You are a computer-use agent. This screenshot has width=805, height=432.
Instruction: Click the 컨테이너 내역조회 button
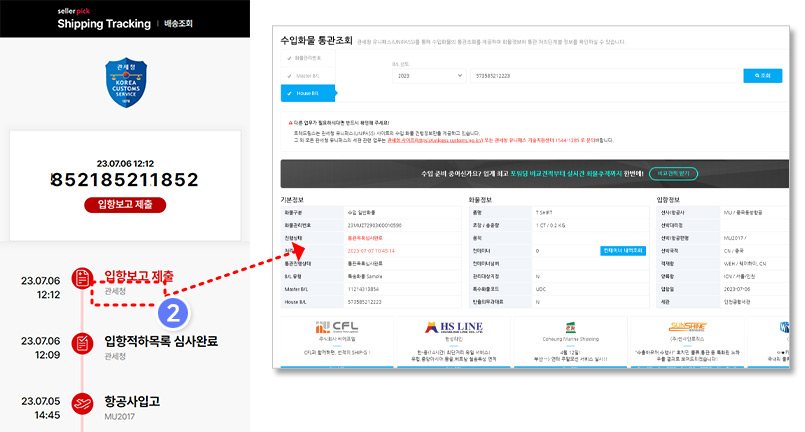623,251
